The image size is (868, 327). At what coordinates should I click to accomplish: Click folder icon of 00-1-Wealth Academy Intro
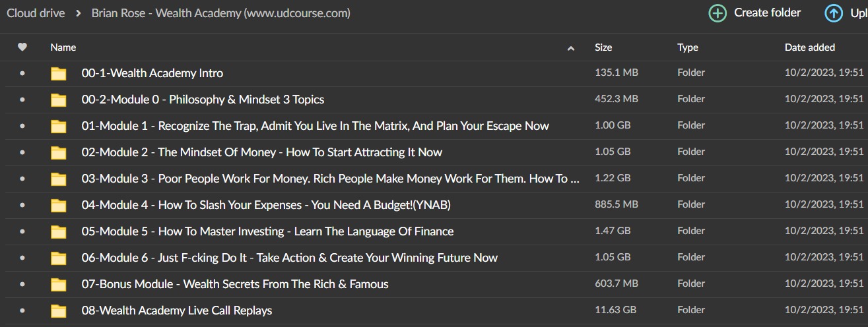point(59,73)
